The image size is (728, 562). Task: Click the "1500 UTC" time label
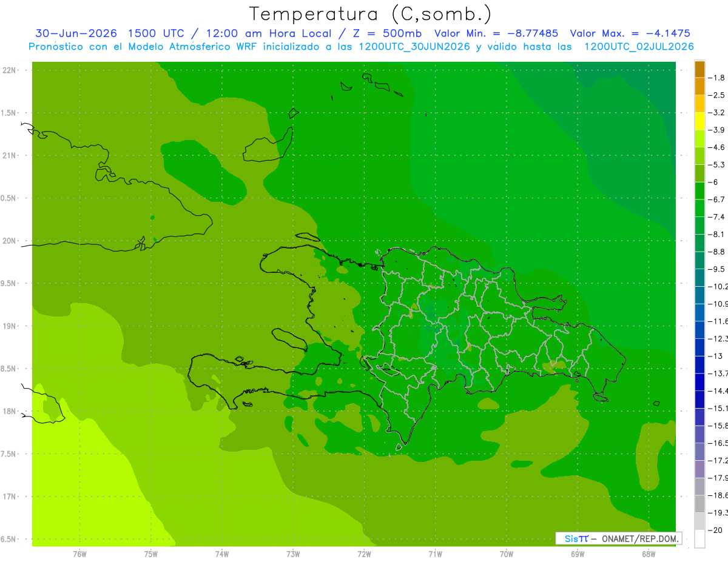click(157, 33)
